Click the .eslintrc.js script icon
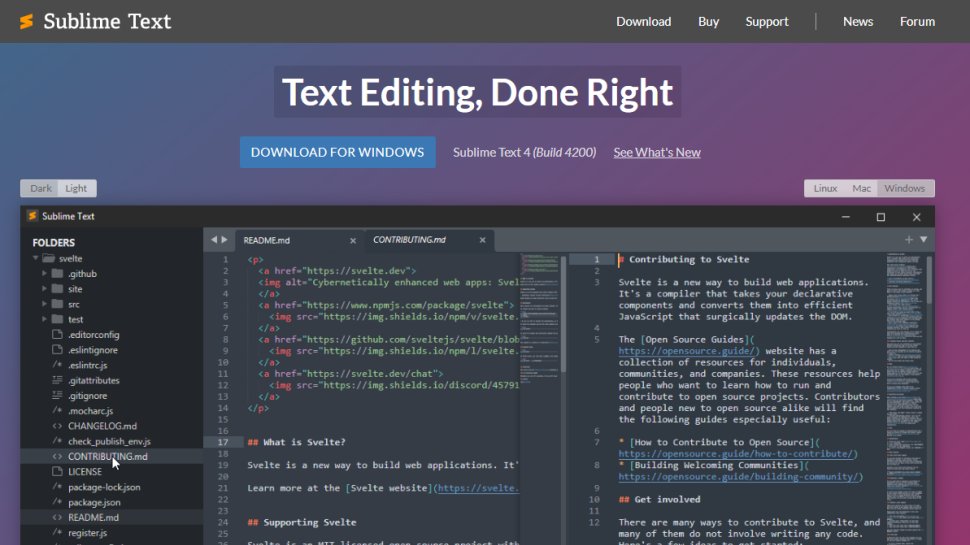The height and width of the screenshot is (545, 970). pyautogui.click(x=58, y=365)
